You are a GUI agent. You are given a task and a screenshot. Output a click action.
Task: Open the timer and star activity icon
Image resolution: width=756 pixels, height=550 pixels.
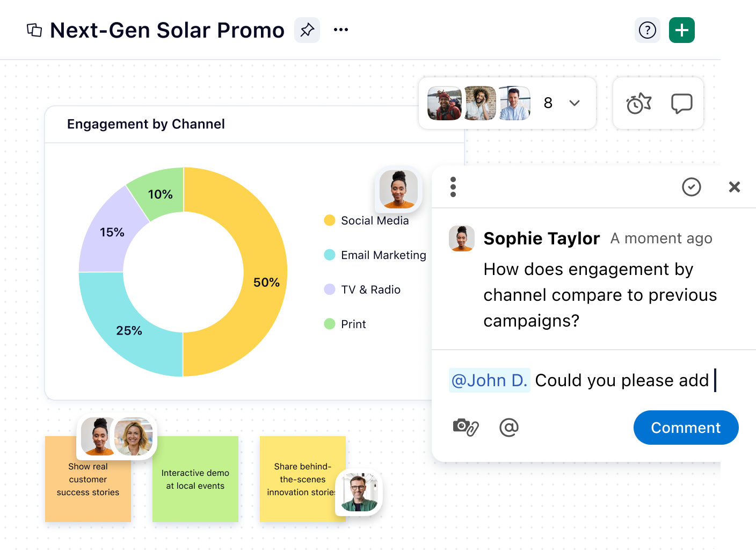click(638, 103)
